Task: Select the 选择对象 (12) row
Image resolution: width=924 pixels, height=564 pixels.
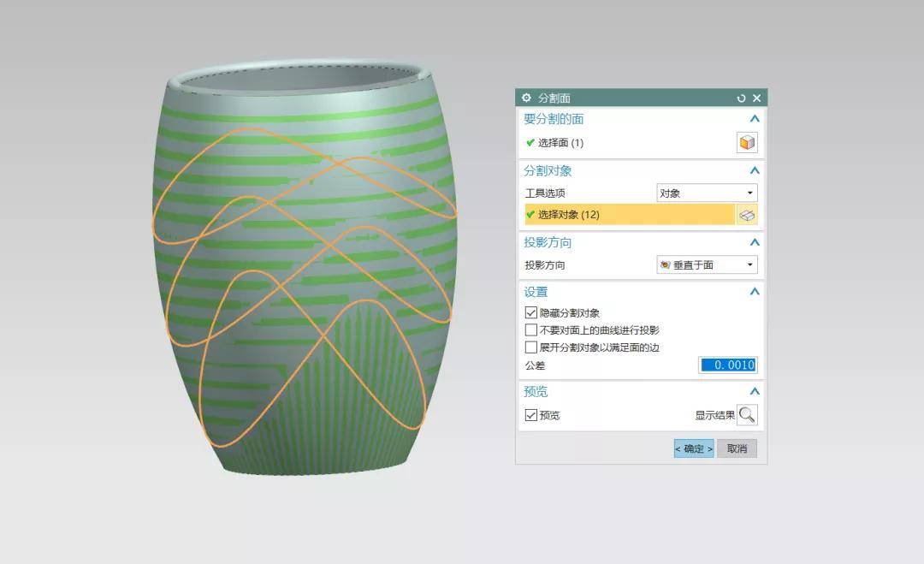Action: tap(629, 215)
